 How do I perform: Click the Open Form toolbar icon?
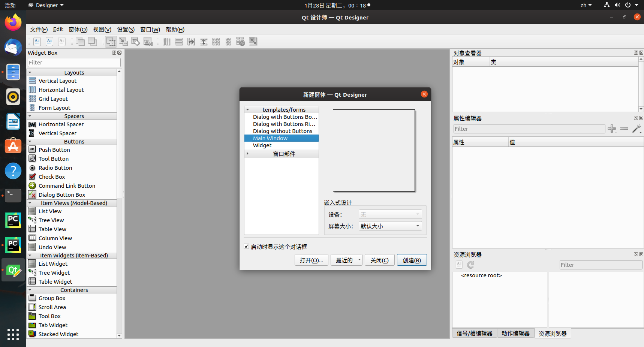tap(49, 42)
